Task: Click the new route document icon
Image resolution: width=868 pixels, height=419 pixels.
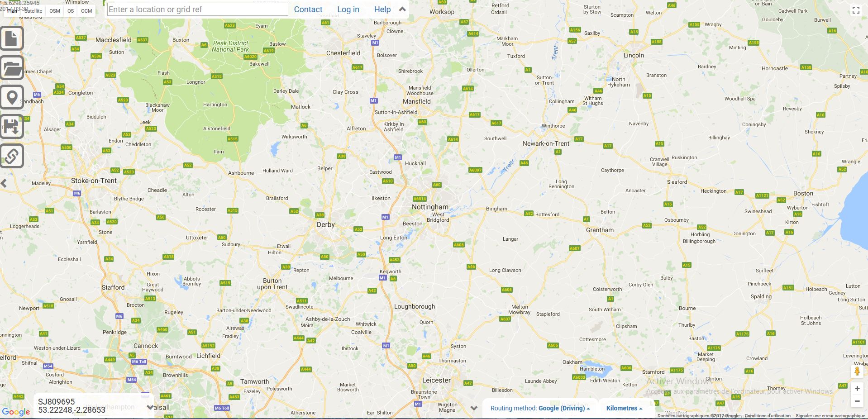Action: tap(12, 38)
